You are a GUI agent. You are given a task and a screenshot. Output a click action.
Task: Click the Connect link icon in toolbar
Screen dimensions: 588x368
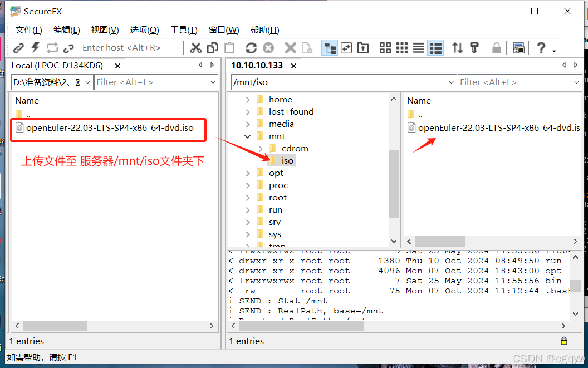point(18,48)
